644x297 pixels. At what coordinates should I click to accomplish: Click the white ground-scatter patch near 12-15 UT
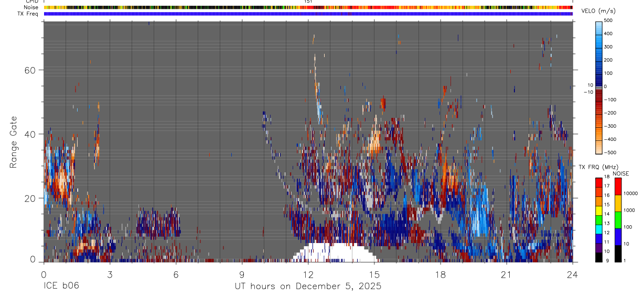pos(336,253)
